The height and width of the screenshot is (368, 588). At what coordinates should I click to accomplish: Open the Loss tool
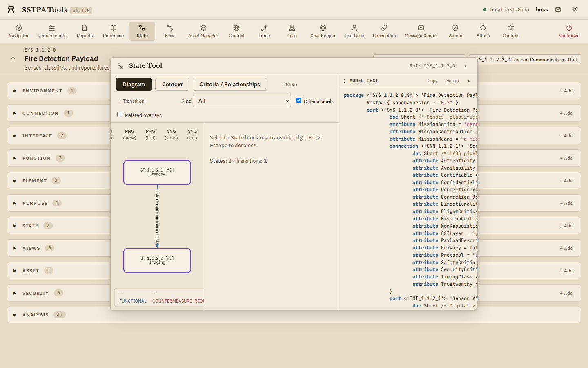click(x=292, y=31)
